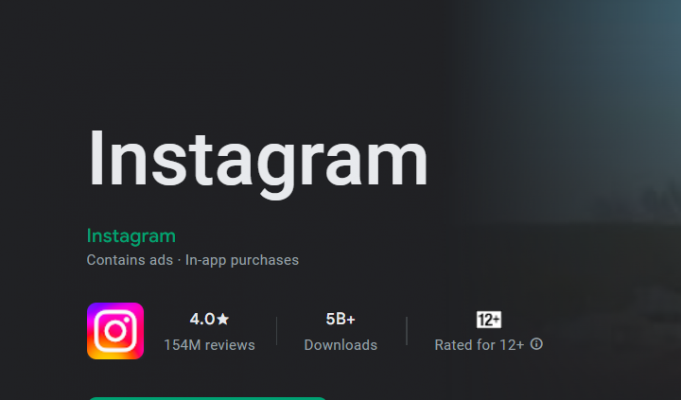Click the divider between reviews and Downloads
Image resolution: width=681 pixels, height=400 pixels.
coord(277,332)
